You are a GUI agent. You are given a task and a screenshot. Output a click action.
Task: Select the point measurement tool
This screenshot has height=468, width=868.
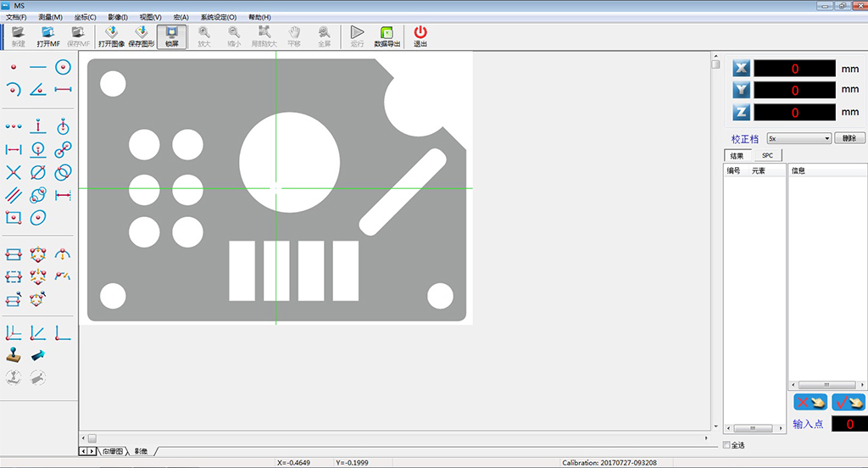point(14,67)
